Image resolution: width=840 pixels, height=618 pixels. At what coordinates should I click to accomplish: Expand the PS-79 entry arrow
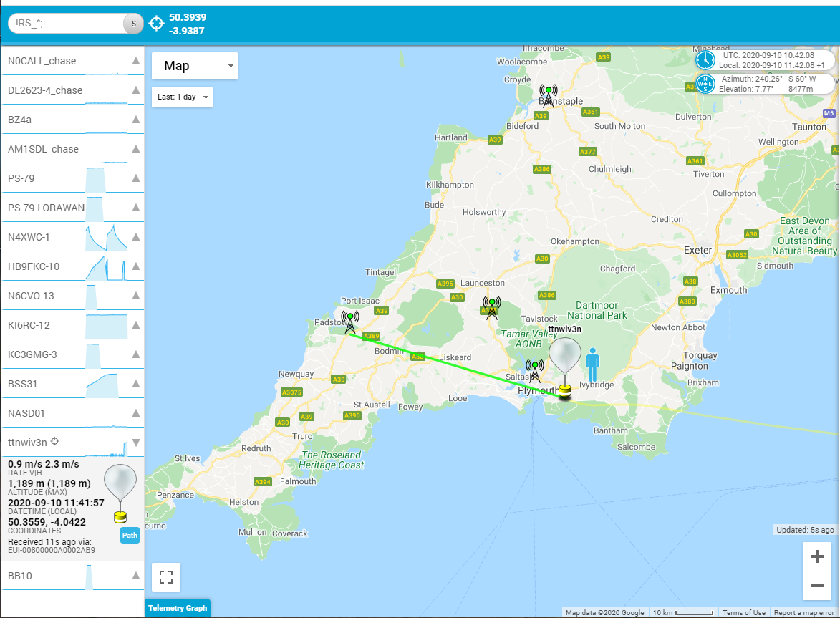pos(136,178)
